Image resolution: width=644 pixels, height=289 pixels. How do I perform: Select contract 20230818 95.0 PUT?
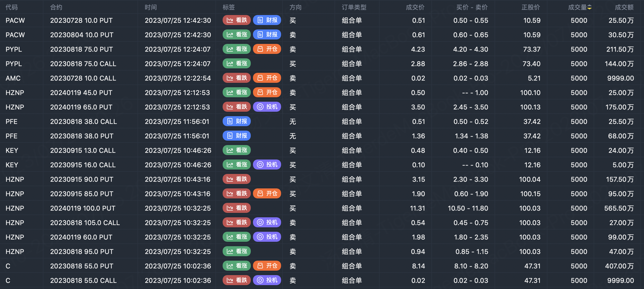coord(82,251)
